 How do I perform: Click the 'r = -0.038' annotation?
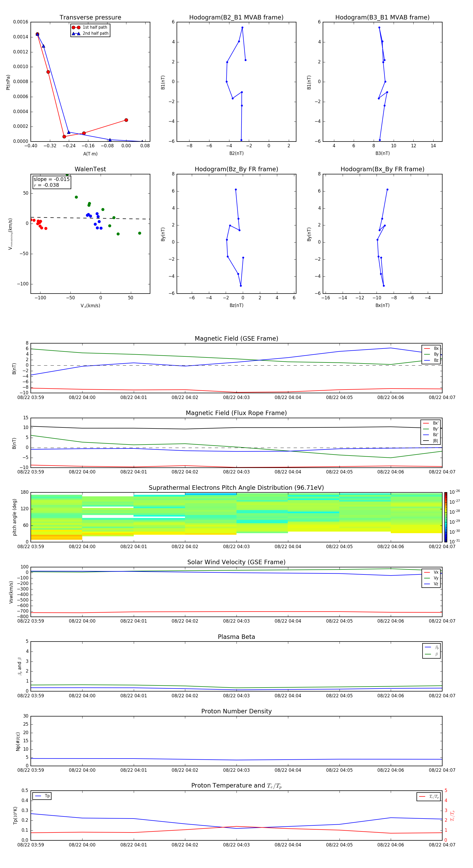[46, 185]
